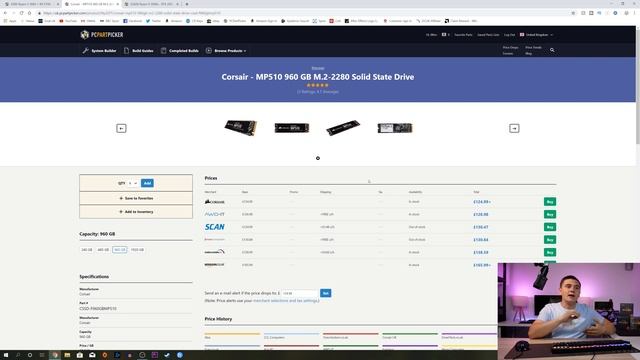Click Buy button in the fifth merchant row
The image size is (640, 360).
coord(550,252)
